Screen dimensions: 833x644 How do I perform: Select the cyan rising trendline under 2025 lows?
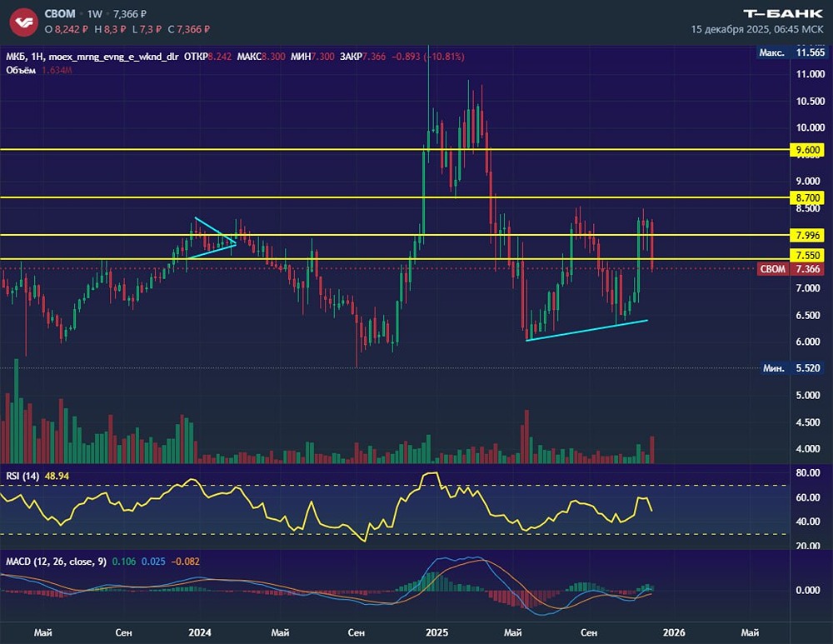click(586, 330)
